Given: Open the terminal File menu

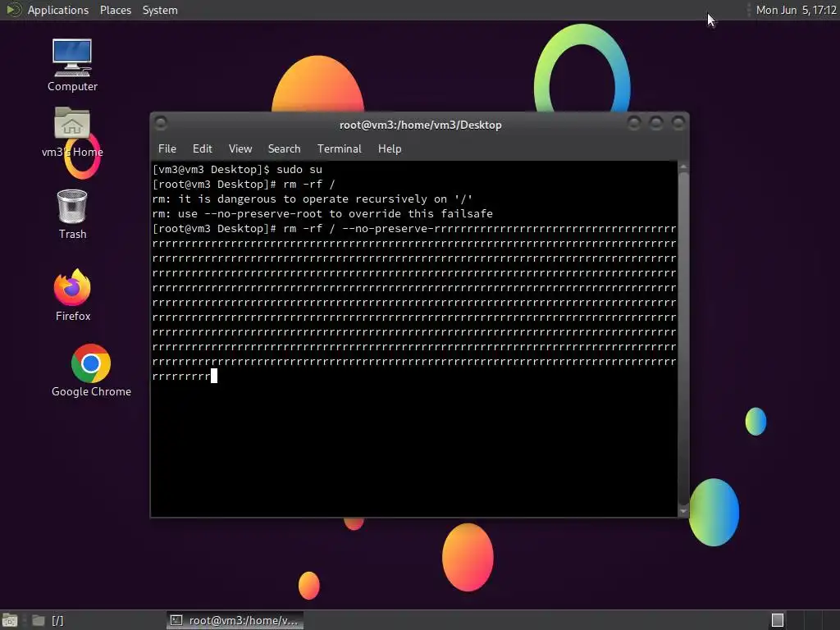Looking at the screenshot, I should [167, 149].
